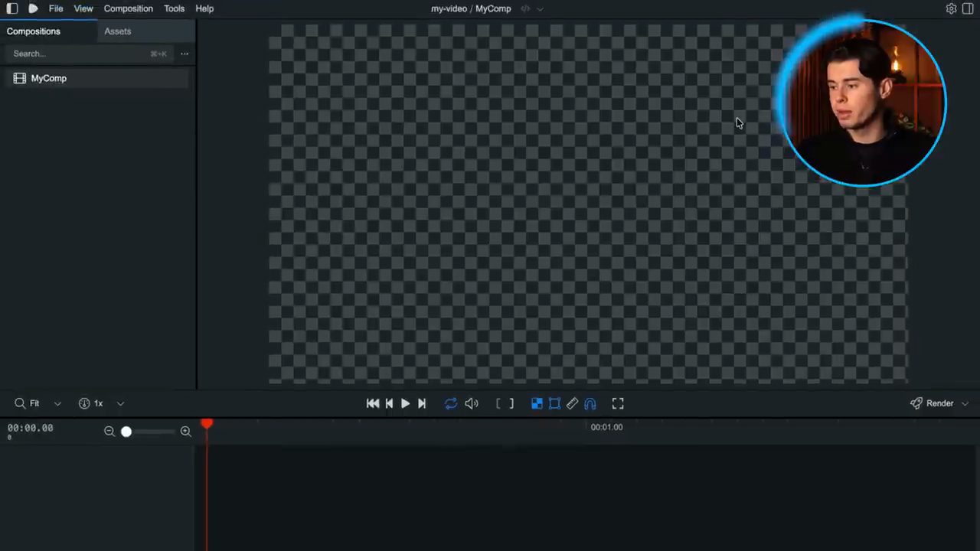Click the red timeline playhead
This screenshot has width=980, height=551.
(x=207, y=423)
